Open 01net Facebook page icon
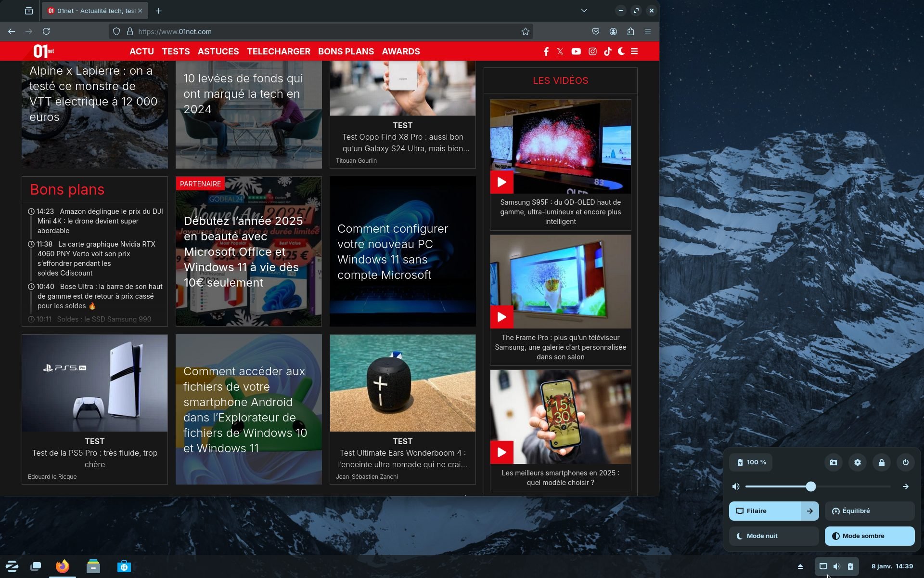 coord(546,52)
